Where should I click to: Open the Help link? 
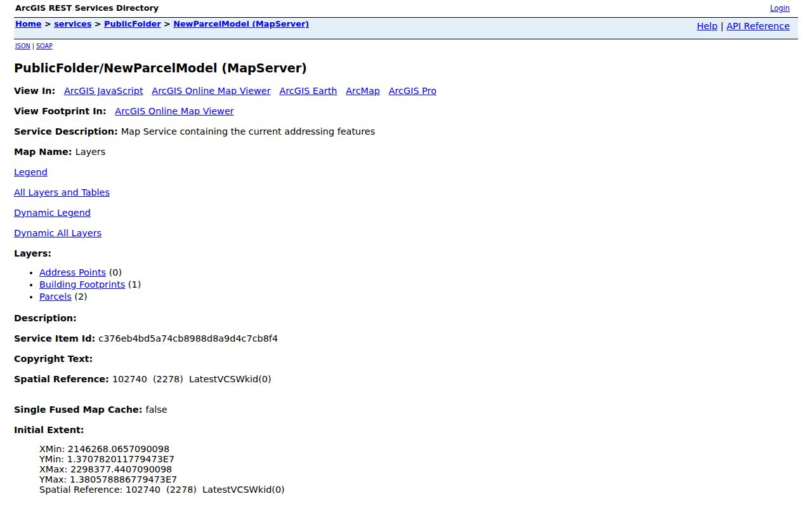[707, 26]
